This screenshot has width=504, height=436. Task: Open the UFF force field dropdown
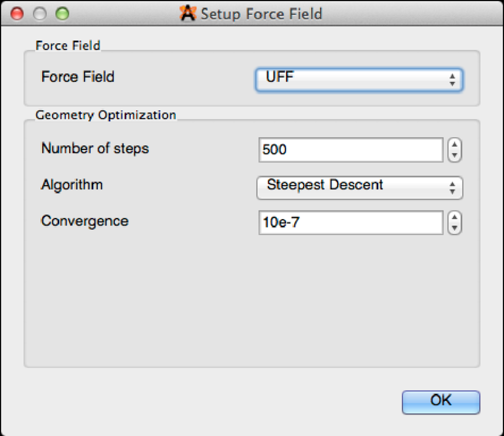[359, 80]
